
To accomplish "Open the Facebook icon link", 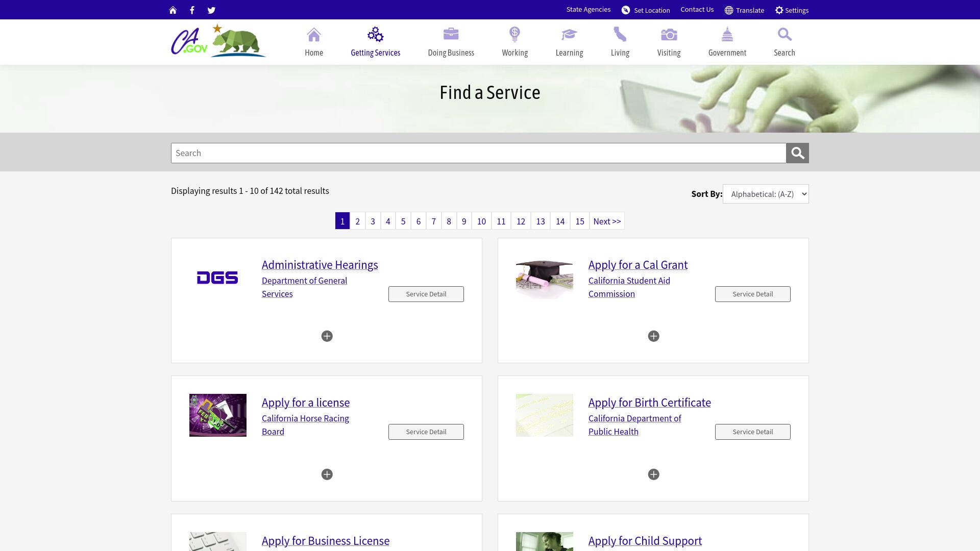I will [192, 10].
